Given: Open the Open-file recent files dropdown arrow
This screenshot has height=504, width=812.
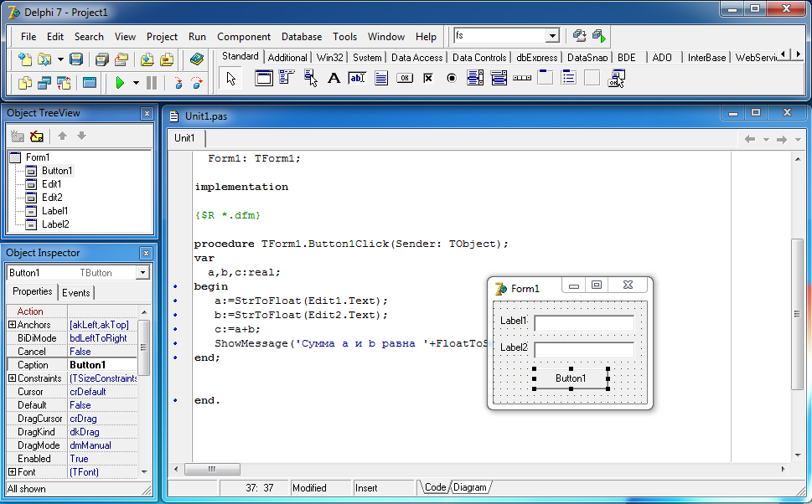Looking at the screenshot, I should click(x=60, y=59).
